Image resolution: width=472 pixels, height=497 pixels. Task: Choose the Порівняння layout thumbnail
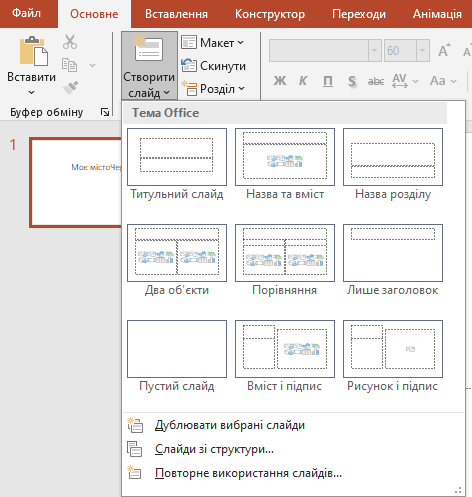pos(285,253)
